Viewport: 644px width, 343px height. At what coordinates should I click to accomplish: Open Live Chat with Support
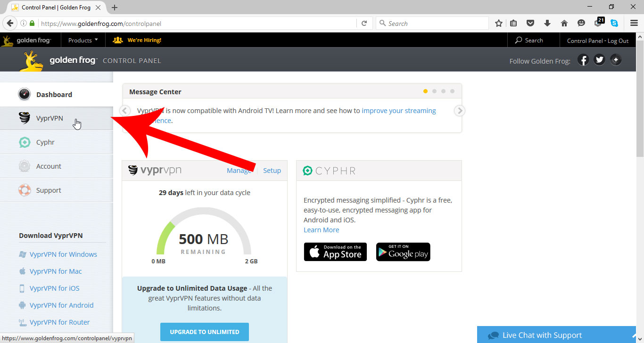556,335
